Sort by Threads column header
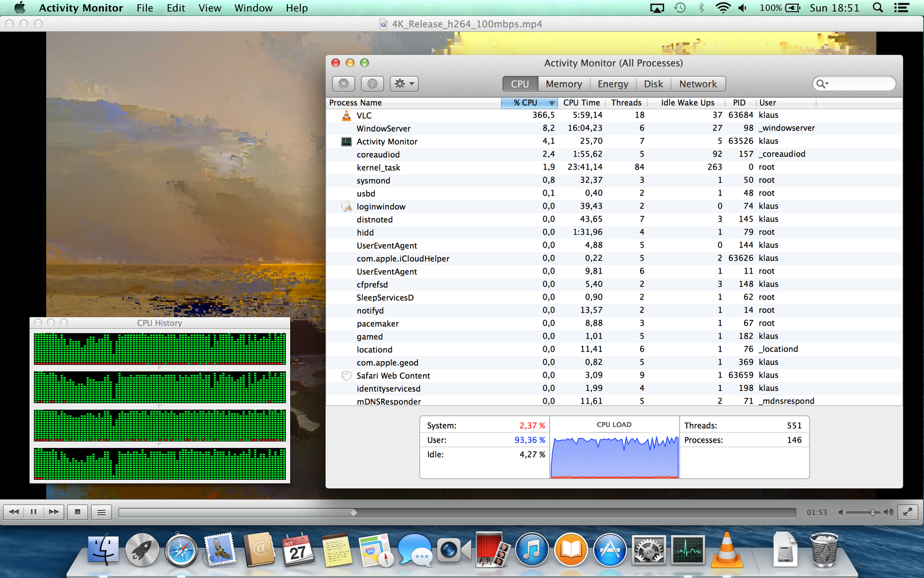This screenshot has height=578, width=924. coord(626,103)
